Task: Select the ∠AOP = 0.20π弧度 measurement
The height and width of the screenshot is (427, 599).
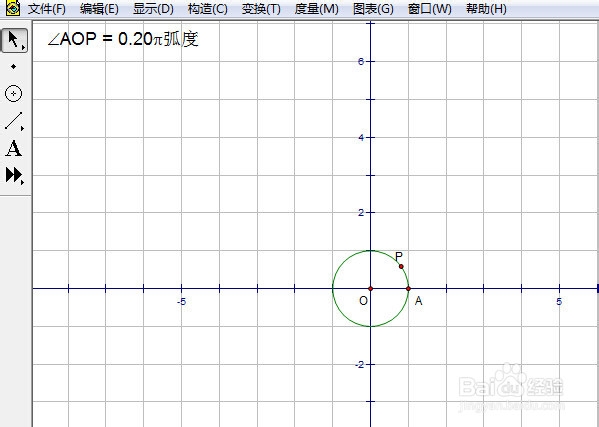Action: (123, 39)
